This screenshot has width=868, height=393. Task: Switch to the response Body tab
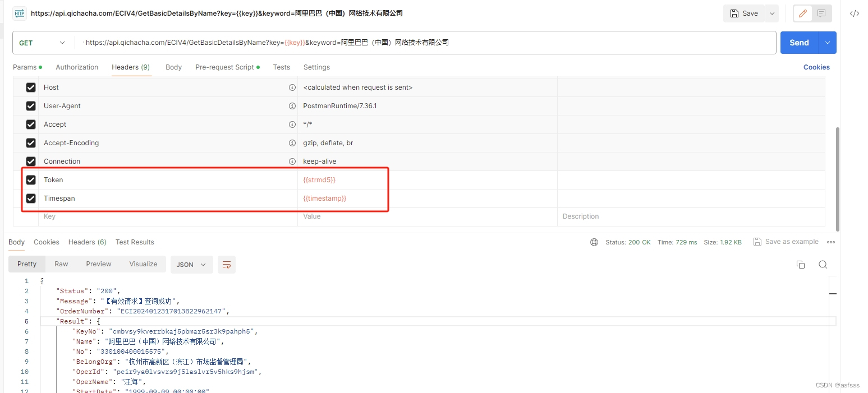(x=17, y=242)
